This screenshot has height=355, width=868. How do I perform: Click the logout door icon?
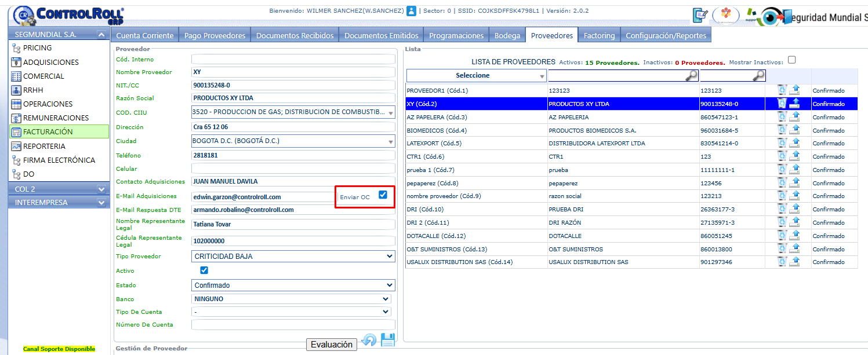tap(787, 16)
